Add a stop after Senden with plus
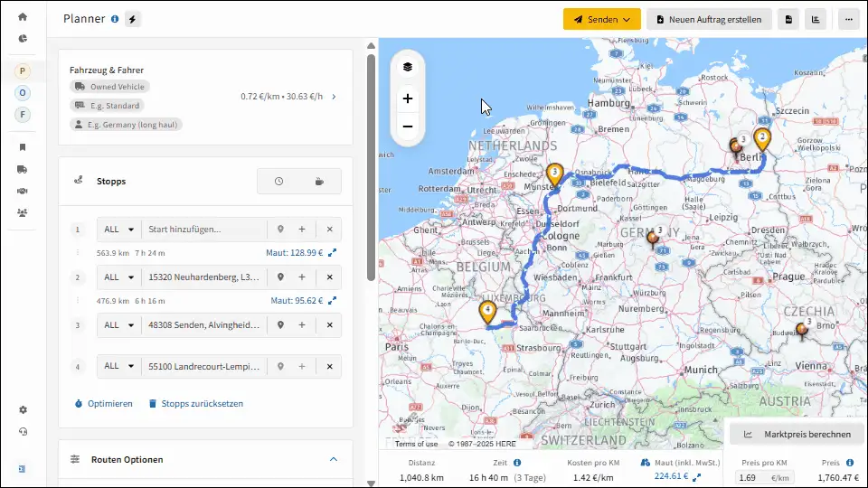 (302, 325)
